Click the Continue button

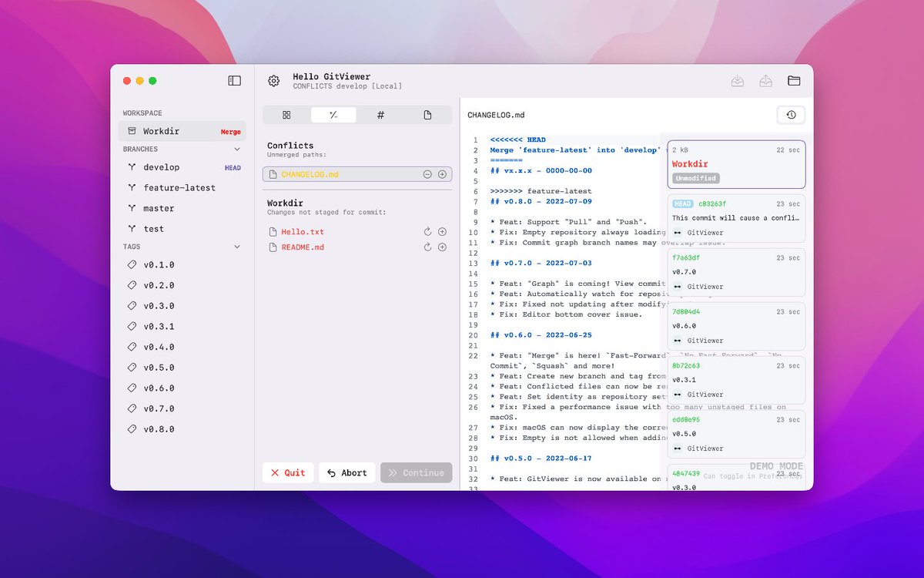click(416, 472)
